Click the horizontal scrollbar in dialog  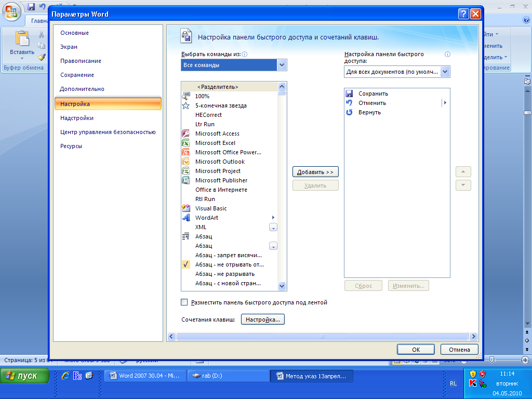point(322,337)
